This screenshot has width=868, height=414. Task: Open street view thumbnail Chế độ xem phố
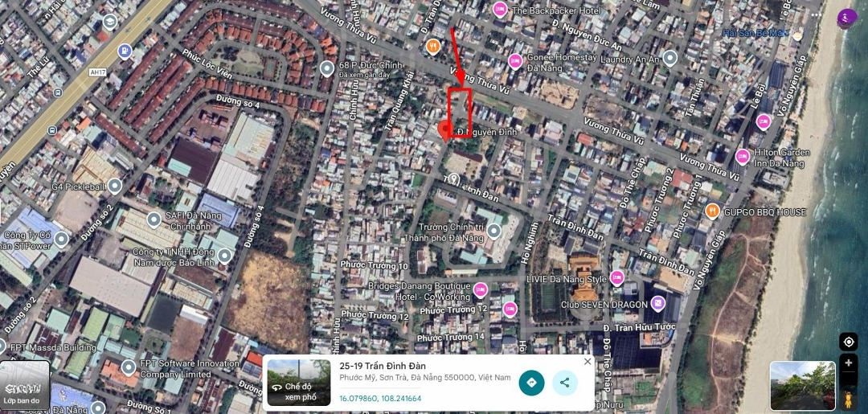click(299, 383)
